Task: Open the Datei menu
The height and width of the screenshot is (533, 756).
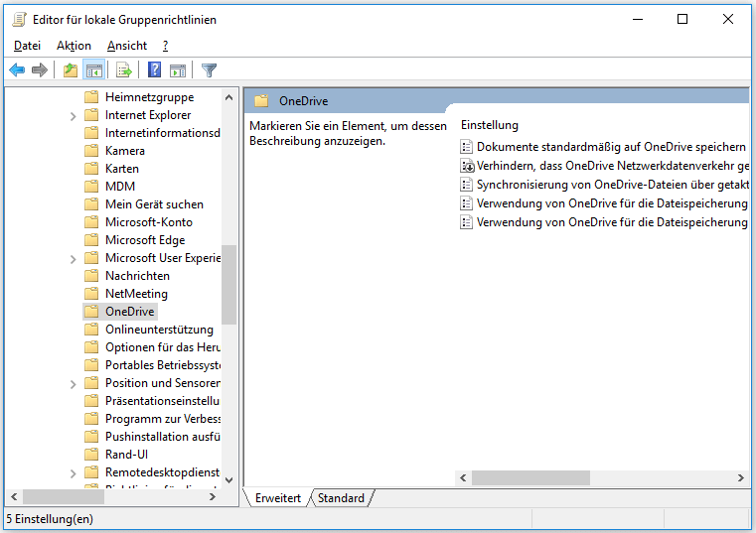Action: pos(27,46)
